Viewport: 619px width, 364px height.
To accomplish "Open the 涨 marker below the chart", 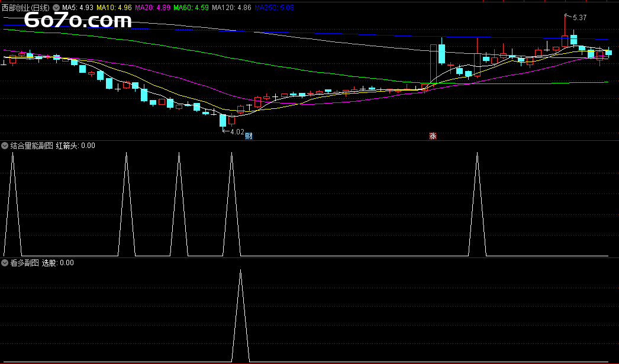I will pyautogui.click(x=433, y=136).
